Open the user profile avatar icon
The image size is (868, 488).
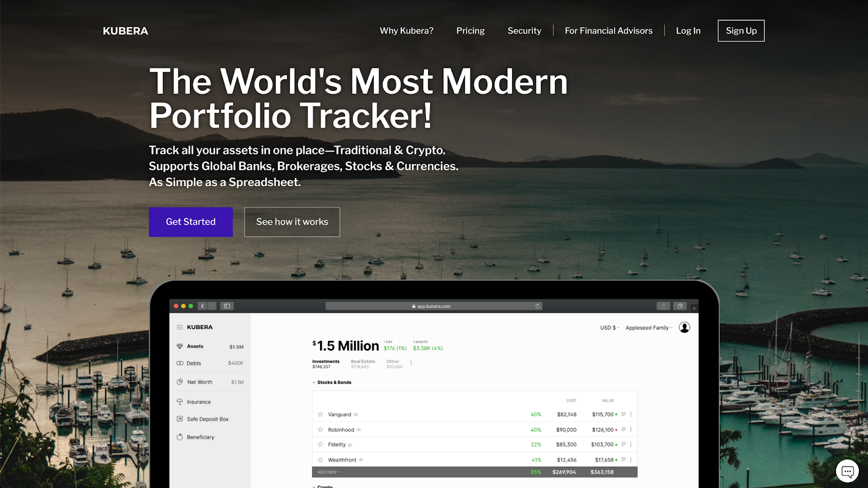pos(685,327)
